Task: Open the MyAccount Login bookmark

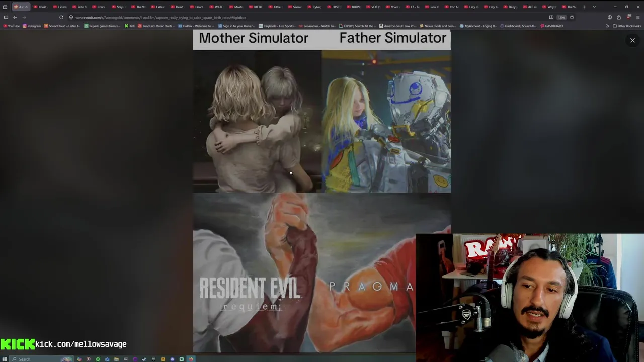Action: coord(478,26)
